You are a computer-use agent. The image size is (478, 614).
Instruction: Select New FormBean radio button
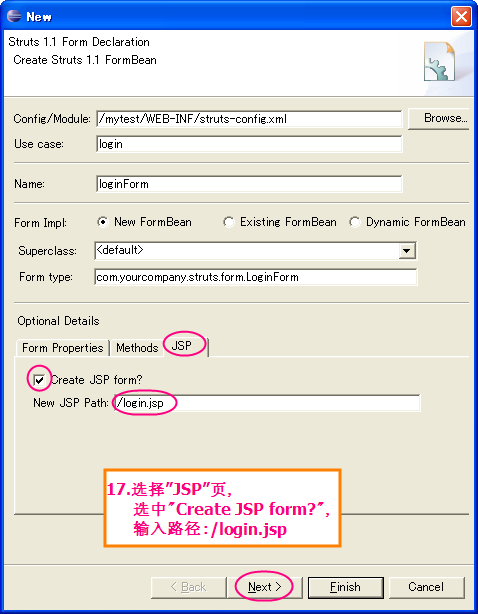coord(103,222)
